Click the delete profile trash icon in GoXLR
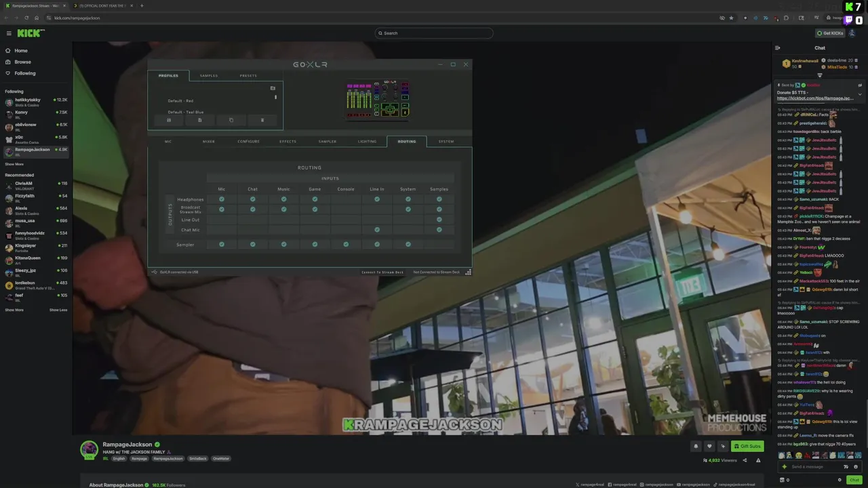868x488 pixels. [262, 120]
